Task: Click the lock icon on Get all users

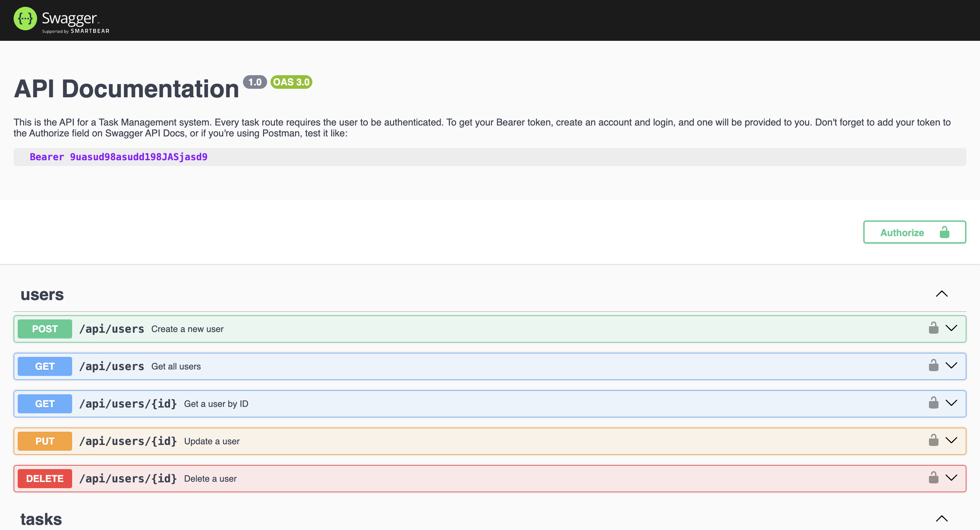Action: (x=933, y=365)
